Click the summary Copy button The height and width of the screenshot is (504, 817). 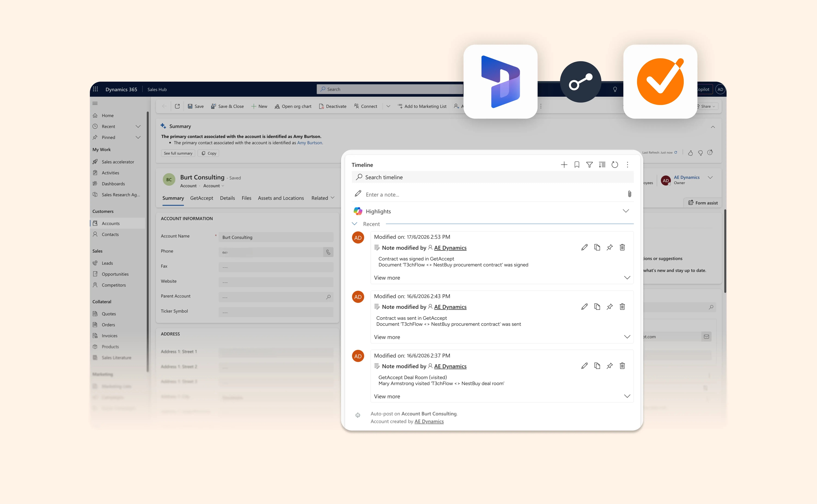[x=209, y=153]
